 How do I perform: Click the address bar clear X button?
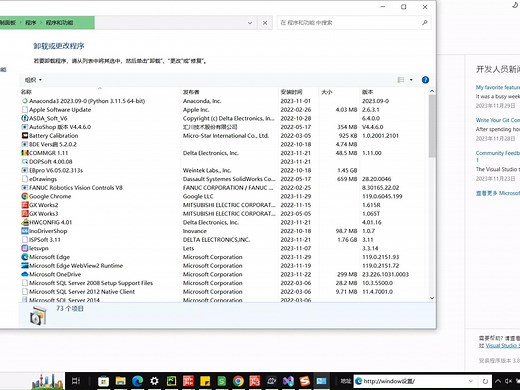tap(265, 23)
